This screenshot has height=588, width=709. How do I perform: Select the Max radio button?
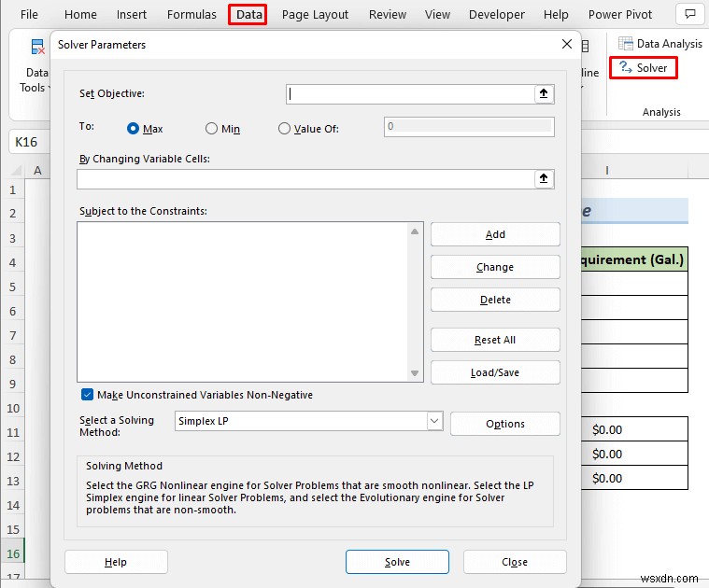[133, 129]
